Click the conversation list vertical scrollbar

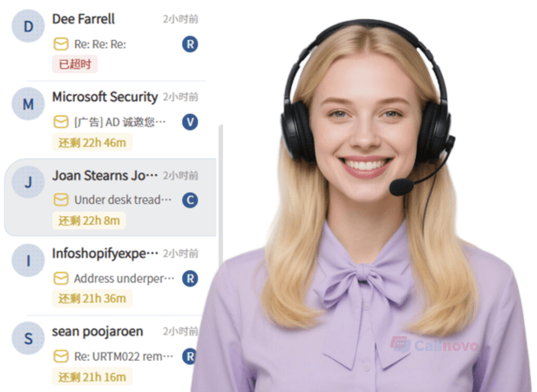(221, 195)
